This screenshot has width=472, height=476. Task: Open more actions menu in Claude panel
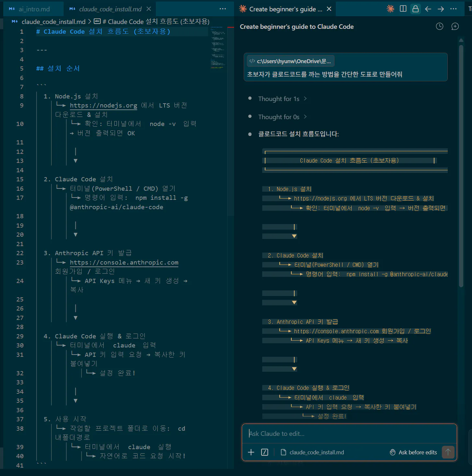pos(453,9)
